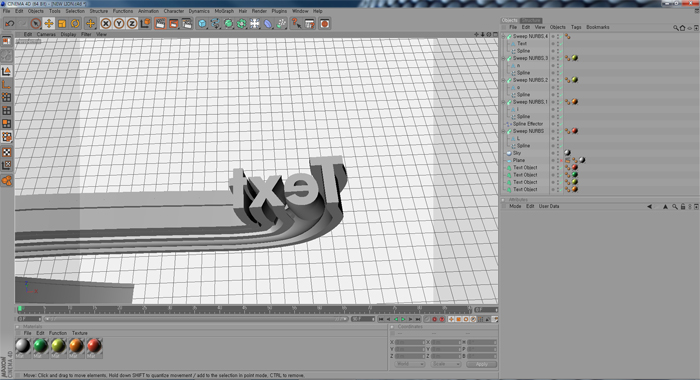Select the Spline Effector object
This screenshot has width=700, height=380.
[528, 124]
